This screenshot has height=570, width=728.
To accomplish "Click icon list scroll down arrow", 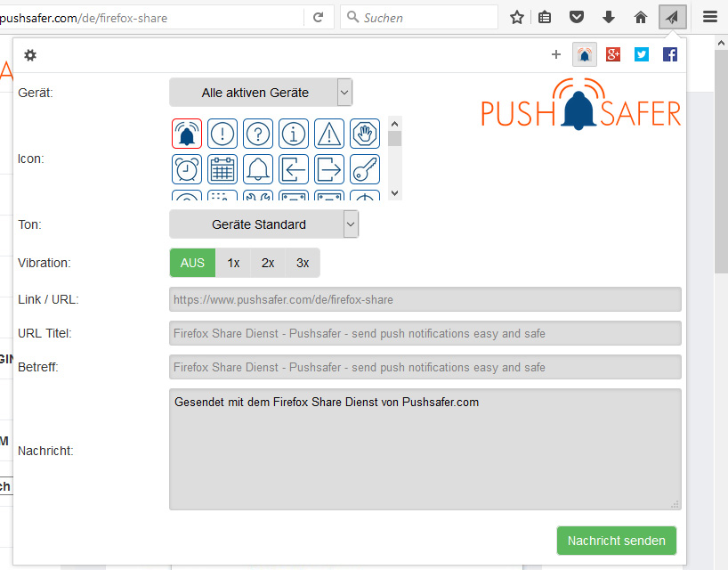I will (x=394, y=193).
